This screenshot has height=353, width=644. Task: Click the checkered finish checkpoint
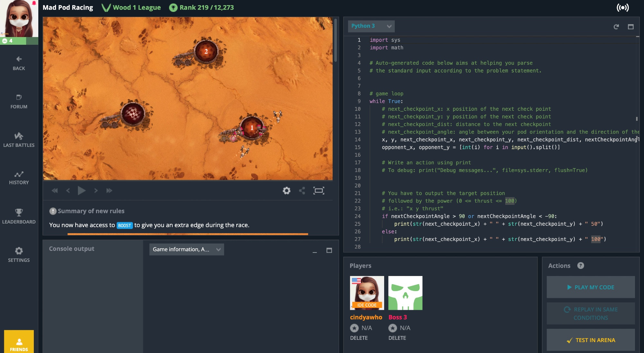(x=132, y=113)
